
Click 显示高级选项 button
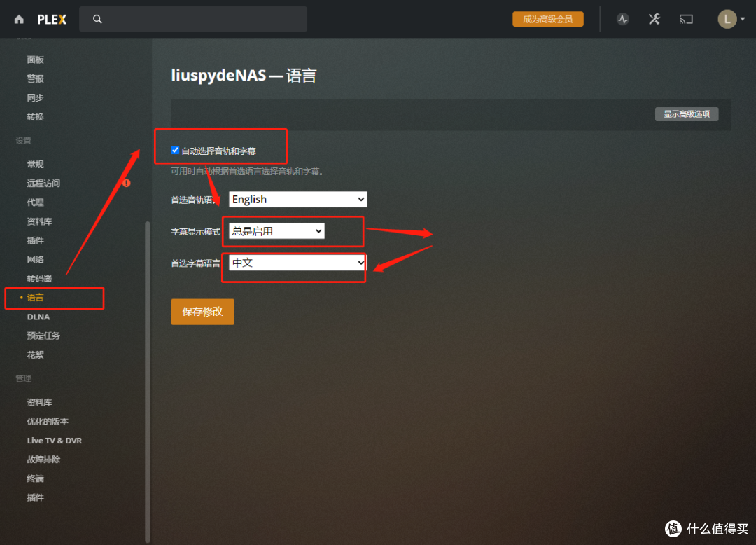687,113
